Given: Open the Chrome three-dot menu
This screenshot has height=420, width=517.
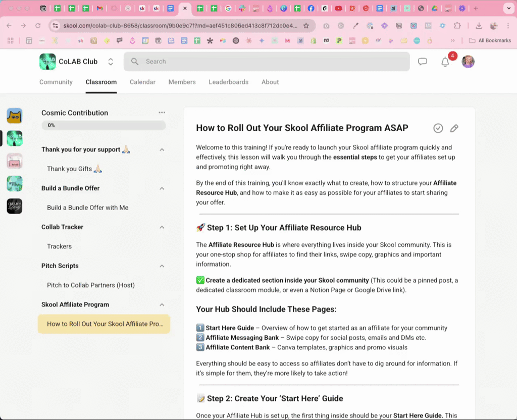Looking at the screenshot, I should pyautogui.click(x=508, y=26).
